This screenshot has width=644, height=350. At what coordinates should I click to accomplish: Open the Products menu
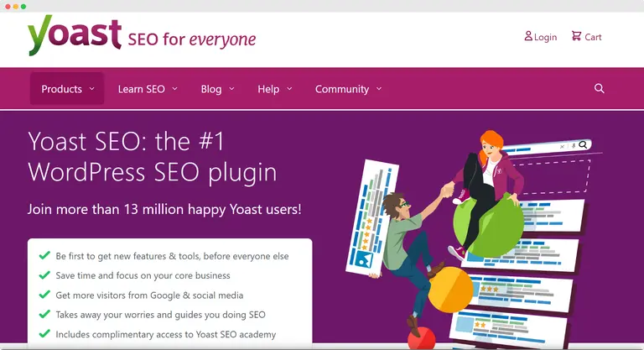coord(67,89)
